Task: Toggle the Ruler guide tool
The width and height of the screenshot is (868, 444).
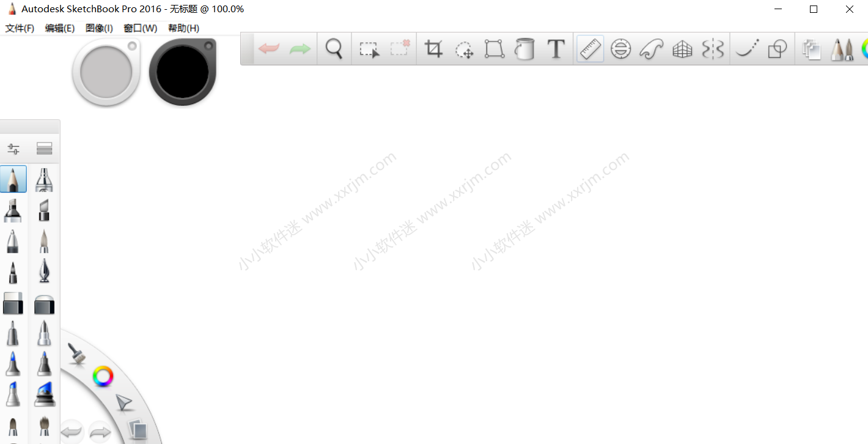Action: click(x=590, y=49)
